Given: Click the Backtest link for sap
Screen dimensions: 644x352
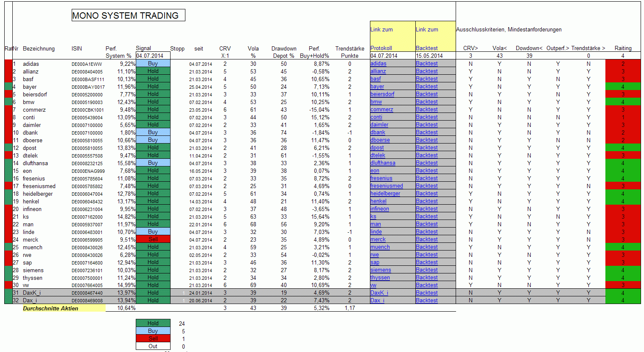Looking at the screenshot, I should point(426,262).
